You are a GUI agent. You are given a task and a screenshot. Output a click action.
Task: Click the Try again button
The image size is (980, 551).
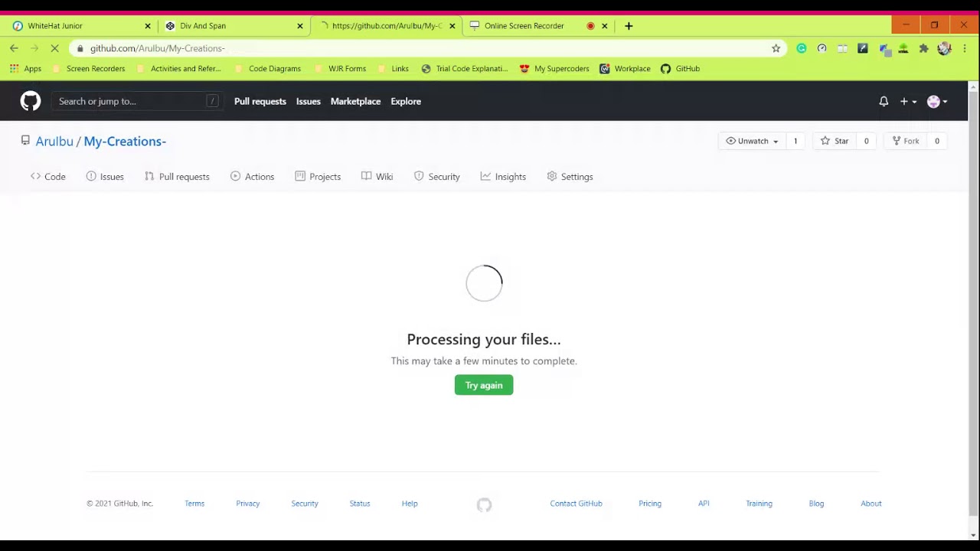[484, 385]
